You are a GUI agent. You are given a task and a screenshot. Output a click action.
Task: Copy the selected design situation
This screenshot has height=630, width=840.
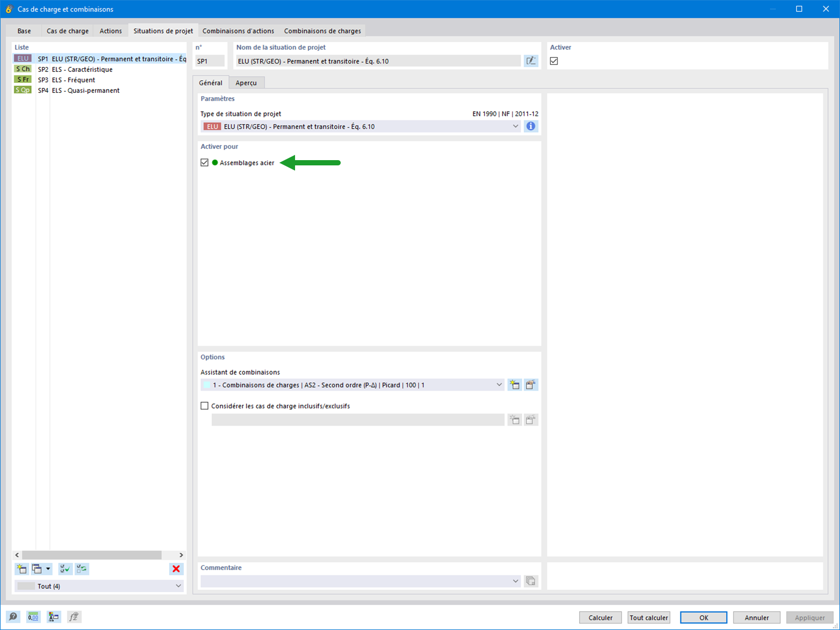point(37,569)
